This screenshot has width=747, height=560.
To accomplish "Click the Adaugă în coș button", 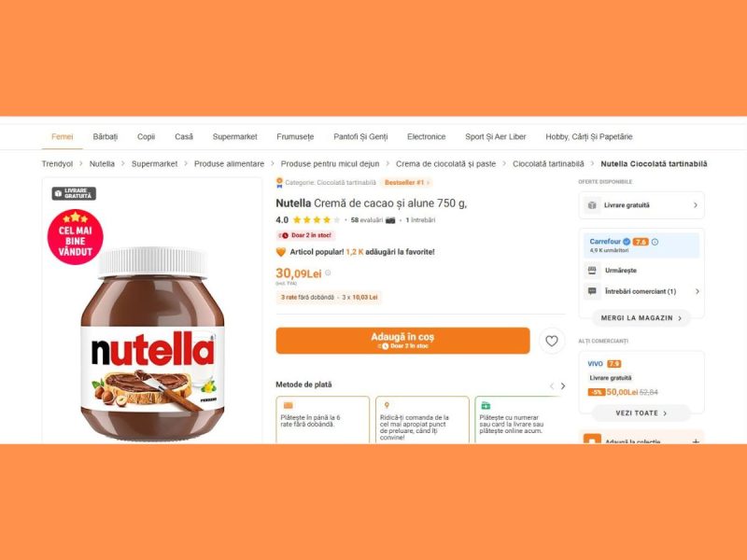I will click(402, 341).
